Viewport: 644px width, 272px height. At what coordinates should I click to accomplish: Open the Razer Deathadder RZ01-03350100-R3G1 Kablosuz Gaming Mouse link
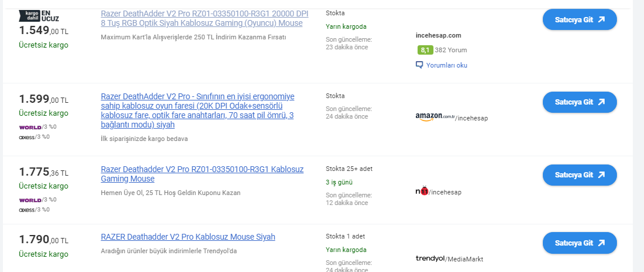point(202,174)
